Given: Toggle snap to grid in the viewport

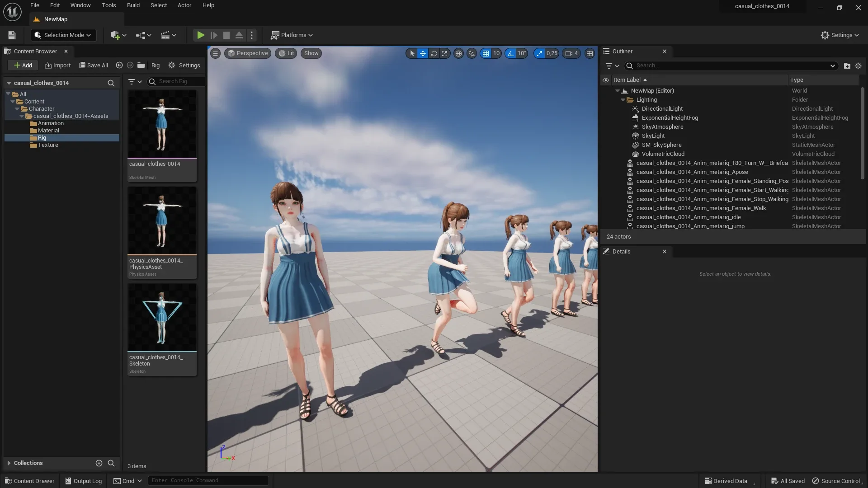Looking at the screenshot, I should click(x=486, y=53).
